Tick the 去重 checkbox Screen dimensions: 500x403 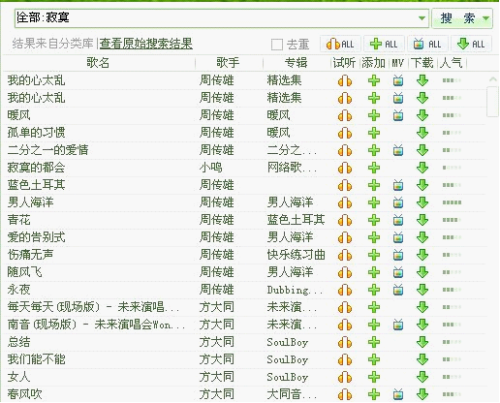point(277,44)
